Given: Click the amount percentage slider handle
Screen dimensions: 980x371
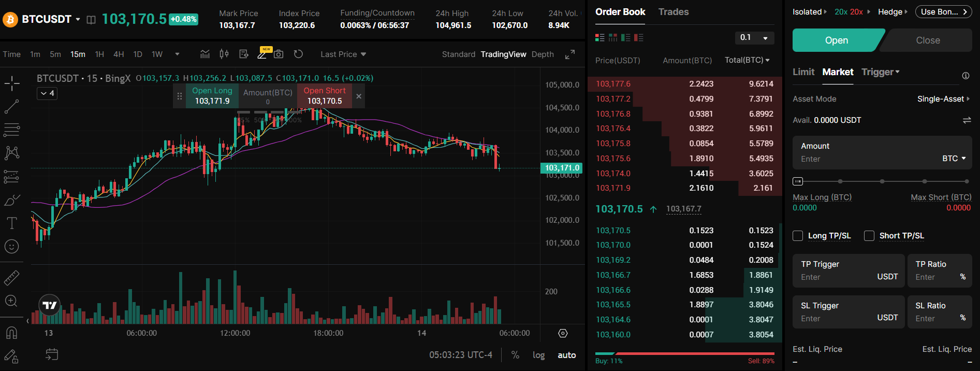Looking at the screenshot, I should click(798, 181).
